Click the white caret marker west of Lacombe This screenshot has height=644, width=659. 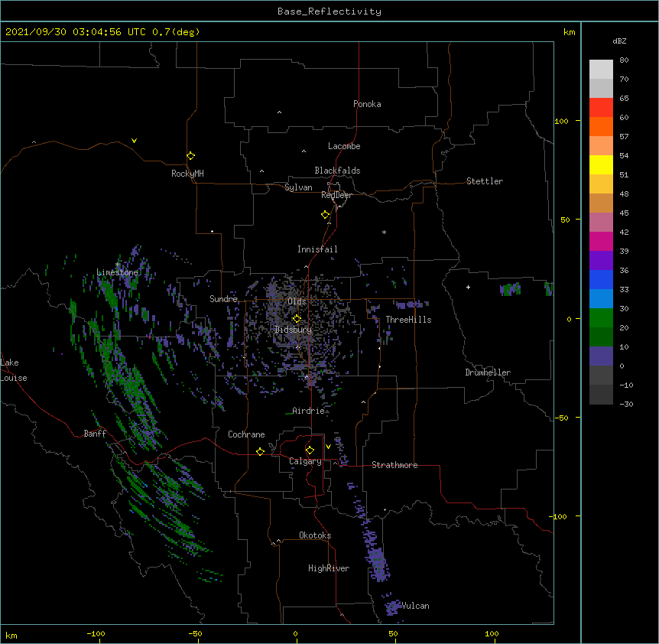pos(304,151)
